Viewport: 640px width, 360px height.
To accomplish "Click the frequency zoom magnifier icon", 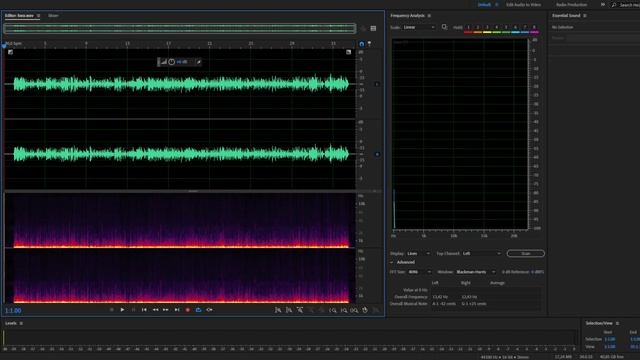I will click(444, 27).
